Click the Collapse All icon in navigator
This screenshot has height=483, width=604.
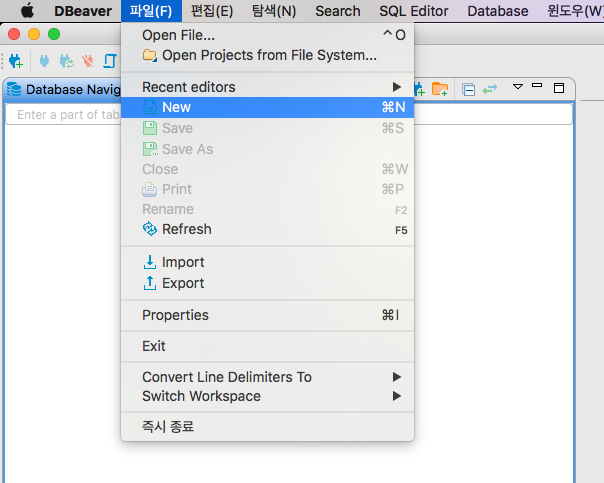click(x=468, y=90)
